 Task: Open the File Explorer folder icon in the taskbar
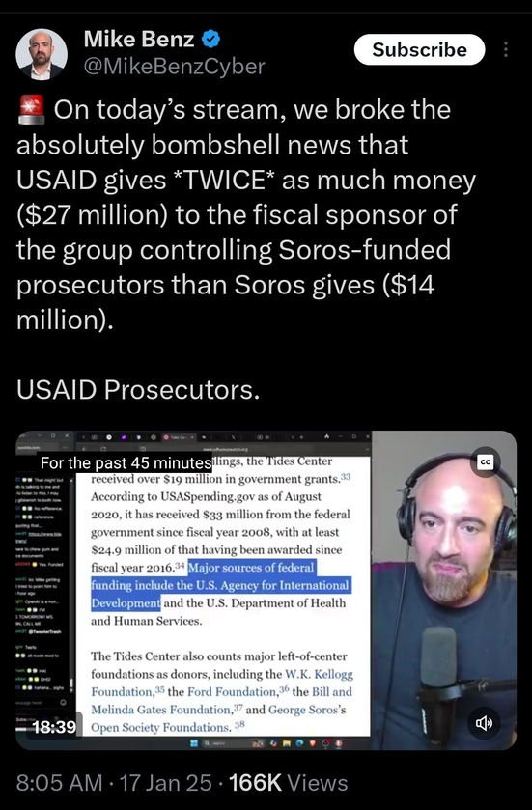(287, 743)
